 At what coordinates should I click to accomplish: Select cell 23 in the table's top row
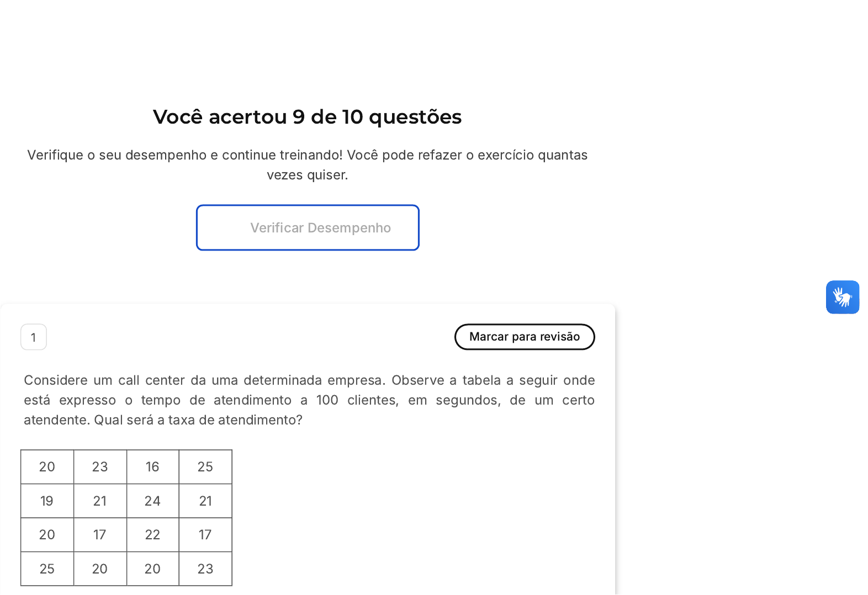[100, 467]
